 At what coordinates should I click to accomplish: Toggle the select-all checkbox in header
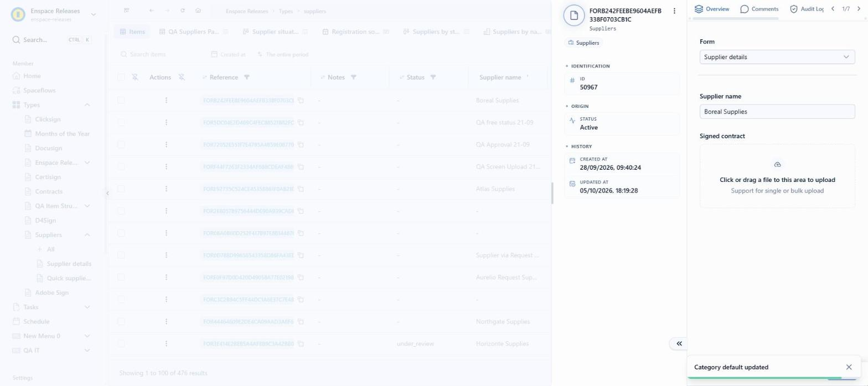(x=121, y=77)
